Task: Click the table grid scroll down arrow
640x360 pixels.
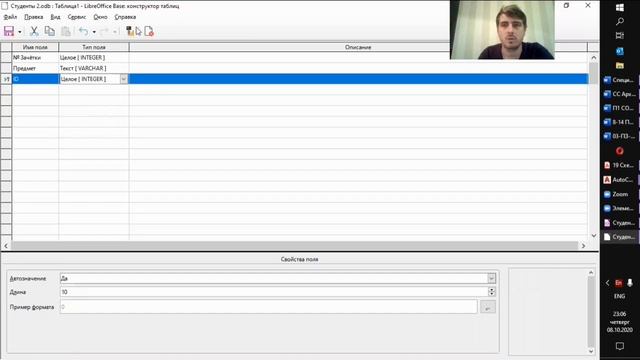Action: pos(593,236)
